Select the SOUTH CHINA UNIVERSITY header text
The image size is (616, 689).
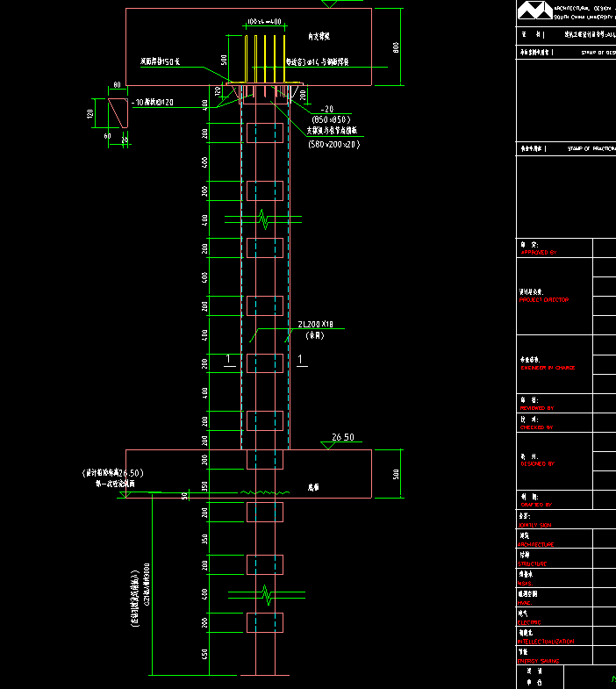pyautogui.click(x=584, y=18)
